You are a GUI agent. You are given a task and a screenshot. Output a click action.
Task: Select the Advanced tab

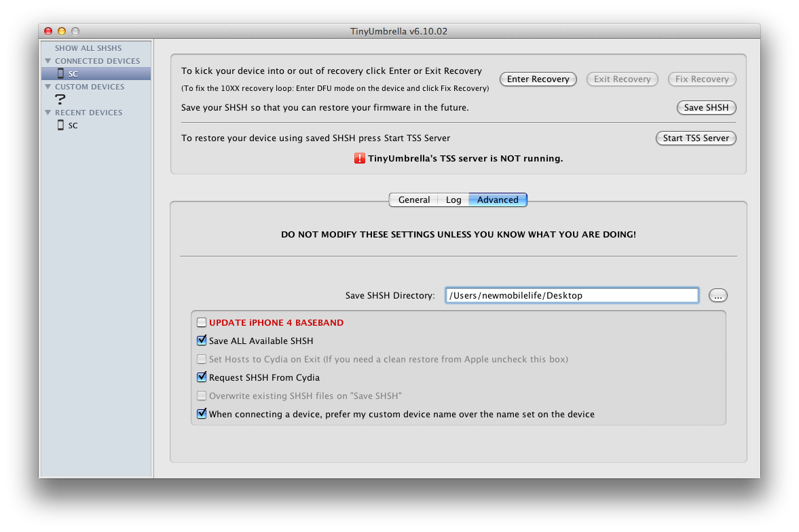click(x=498, y=199)
